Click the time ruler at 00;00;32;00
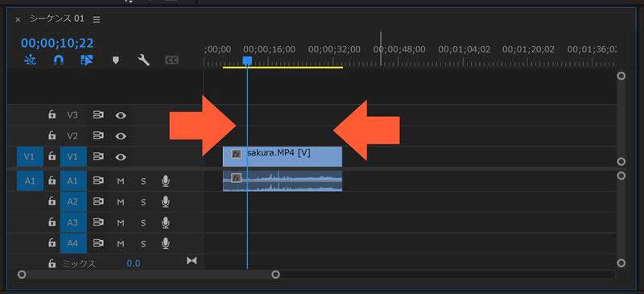 click(334, 50)
